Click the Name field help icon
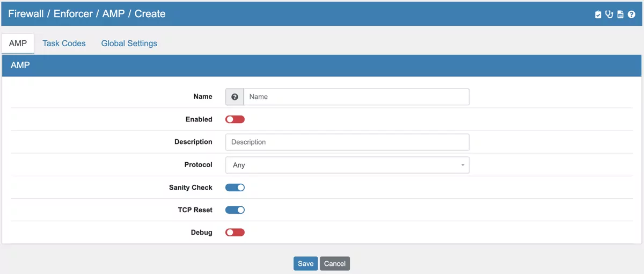Screen dimensions: 644x274 (x=235, y=97)
